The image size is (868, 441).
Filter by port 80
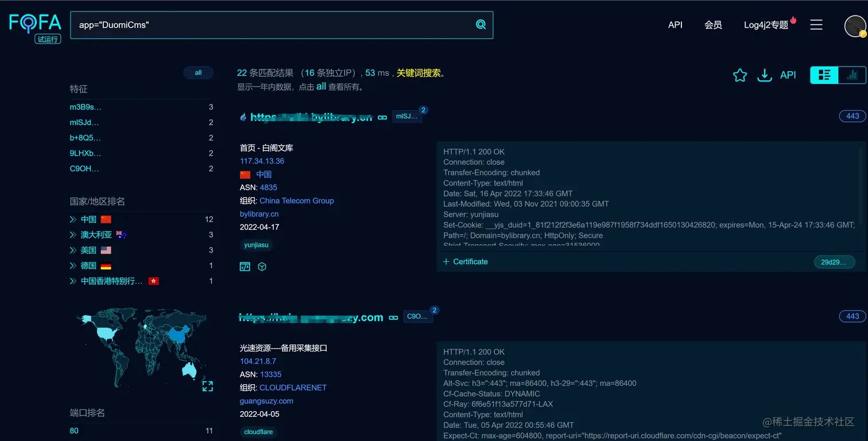[74, 431]
